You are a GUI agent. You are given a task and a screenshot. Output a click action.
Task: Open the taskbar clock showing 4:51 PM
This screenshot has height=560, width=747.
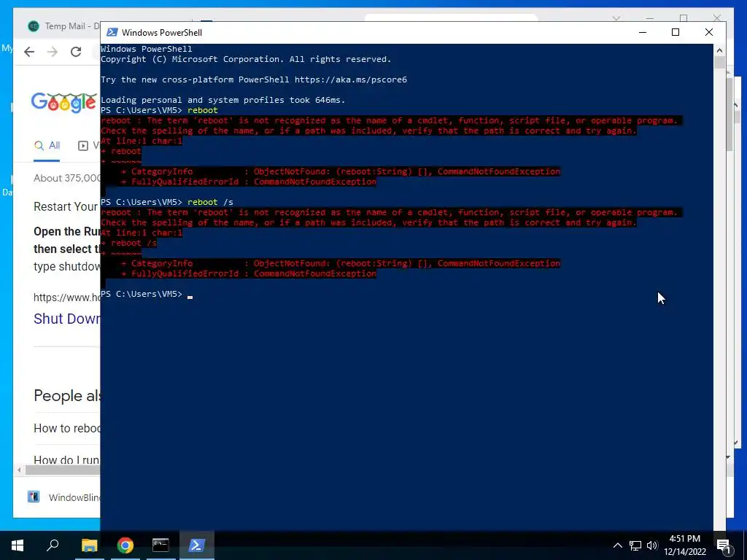pyautogui.click(x=685, y=545)
